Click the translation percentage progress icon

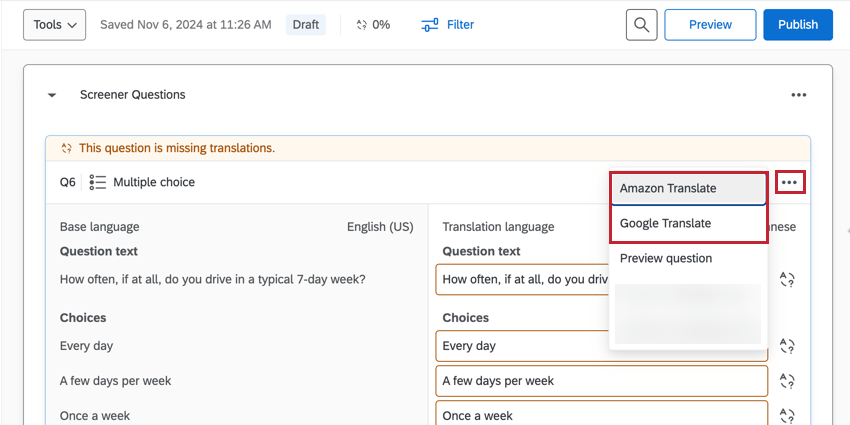point(362,25)
